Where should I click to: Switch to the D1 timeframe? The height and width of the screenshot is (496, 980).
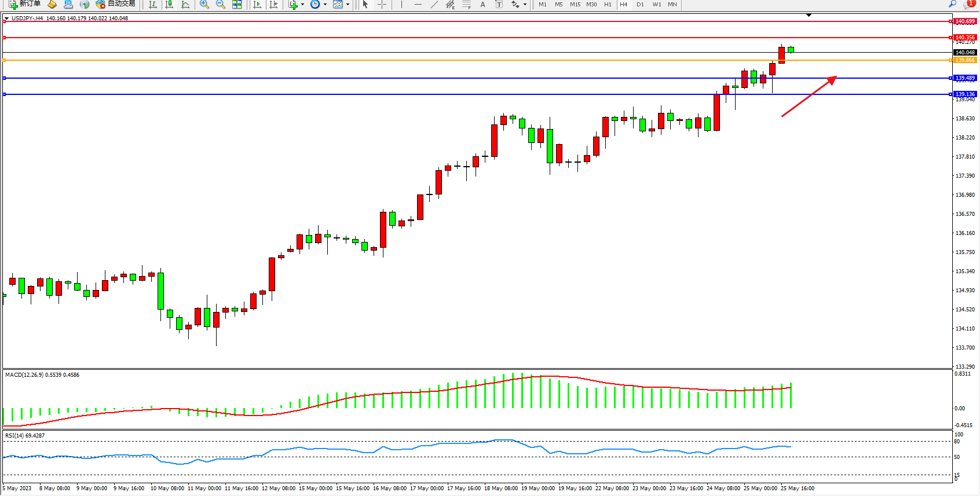click(640, 5)
